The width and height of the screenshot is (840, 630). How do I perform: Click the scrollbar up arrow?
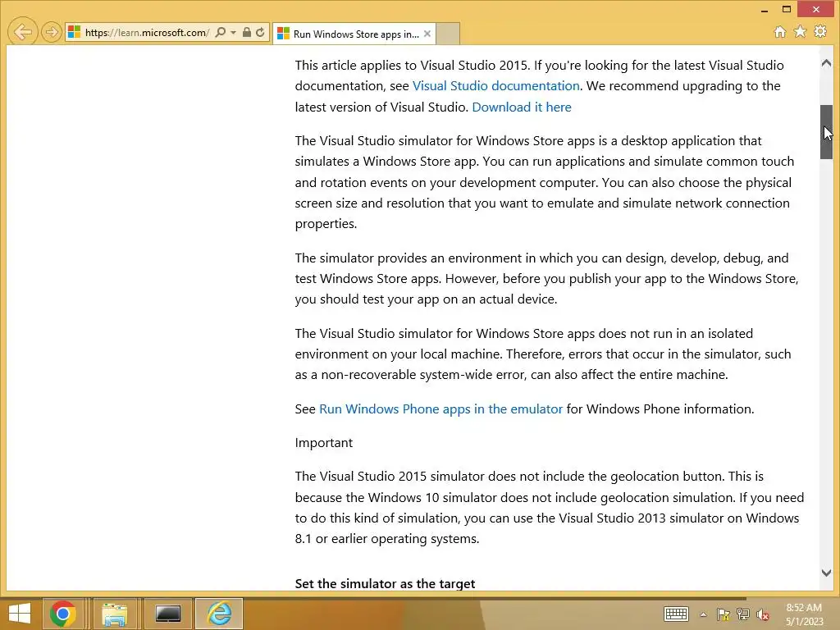826,63
